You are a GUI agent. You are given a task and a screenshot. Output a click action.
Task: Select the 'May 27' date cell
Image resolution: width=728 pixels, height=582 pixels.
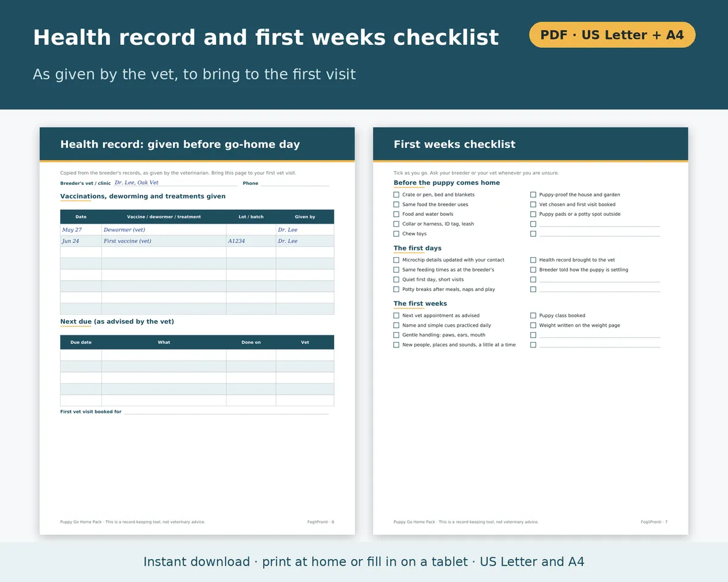[81, 230]
